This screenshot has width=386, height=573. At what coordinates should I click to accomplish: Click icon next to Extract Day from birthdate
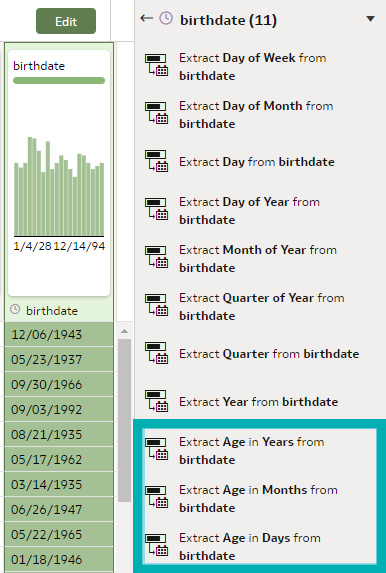pyautogui.click(x=156, y=161)
